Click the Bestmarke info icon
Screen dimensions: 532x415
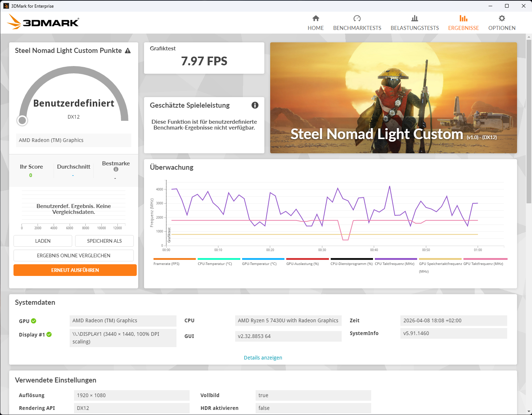pyautogui.click(x=116, y=169)
